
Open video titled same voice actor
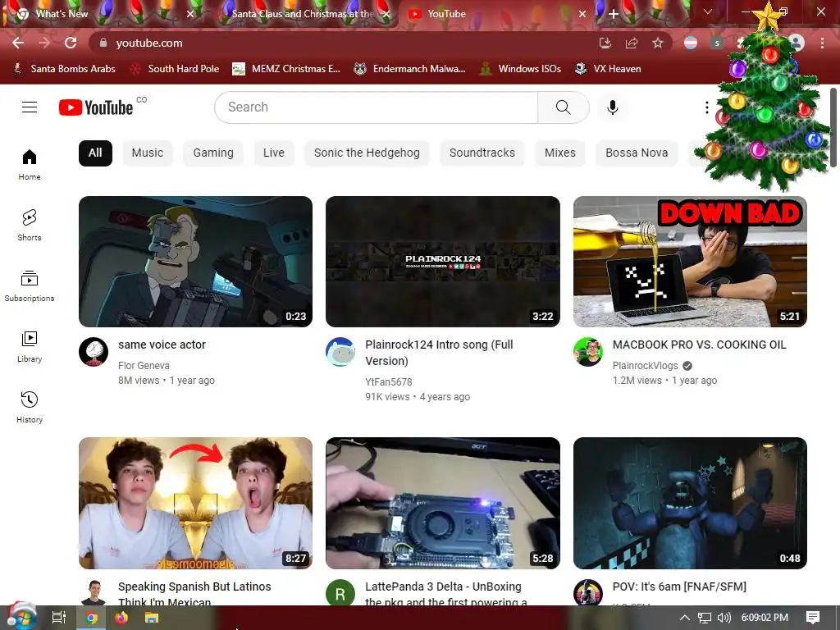(x=162, y=345)
